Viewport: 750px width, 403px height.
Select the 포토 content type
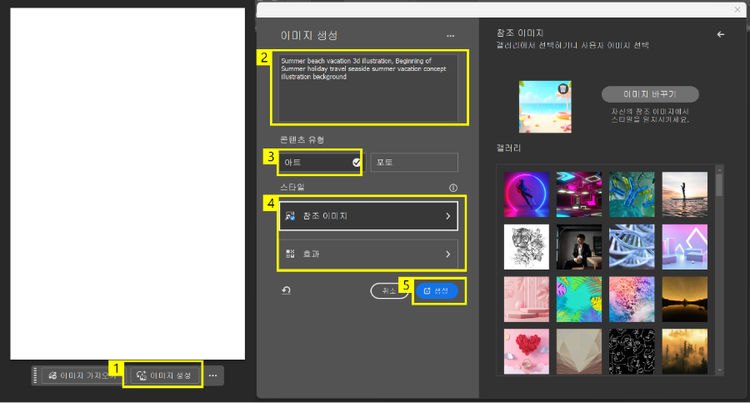pos(414,162)
